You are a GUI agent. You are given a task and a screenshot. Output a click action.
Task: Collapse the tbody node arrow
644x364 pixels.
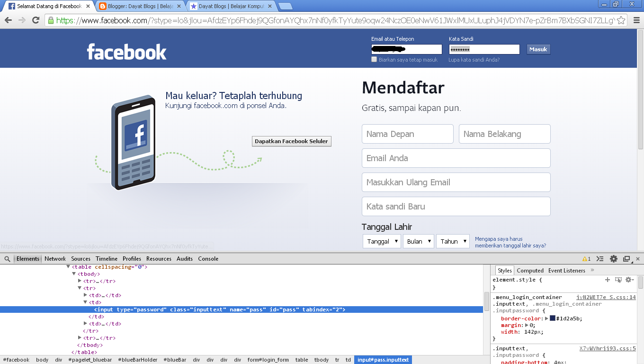[74, 274]
